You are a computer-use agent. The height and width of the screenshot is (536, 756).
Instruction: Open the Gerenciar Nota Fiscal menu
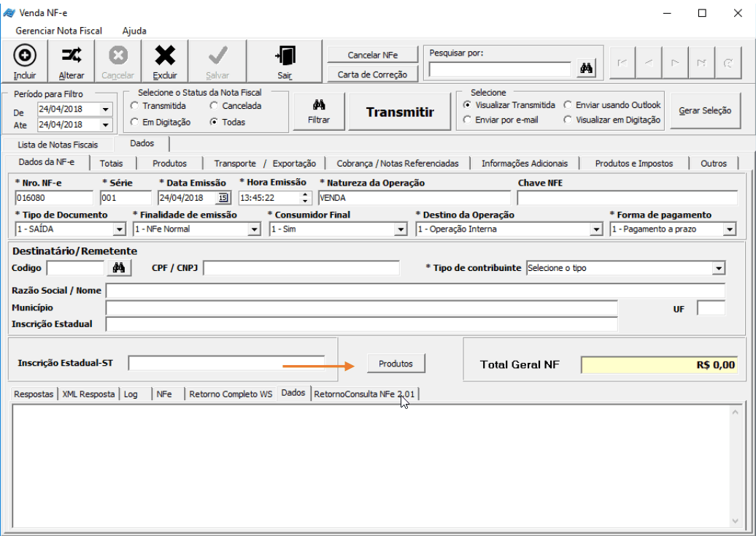coord(58,31)
